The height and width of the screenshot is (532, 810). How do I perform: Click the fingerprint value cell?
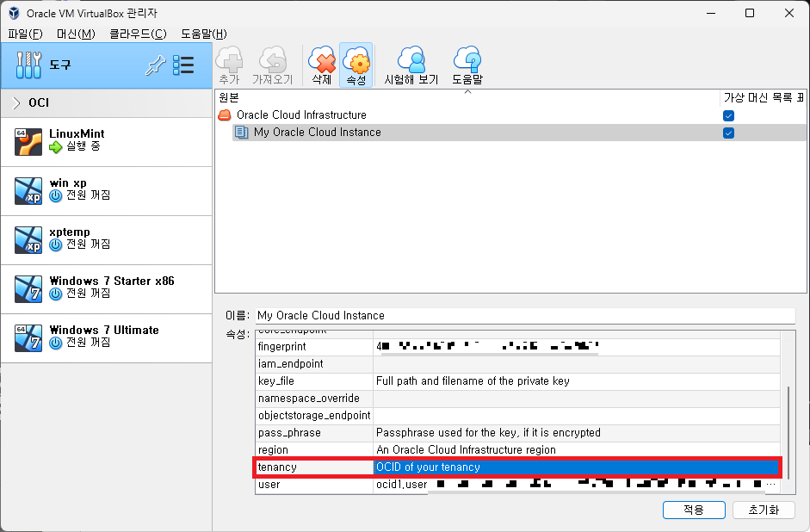[577, 347]
